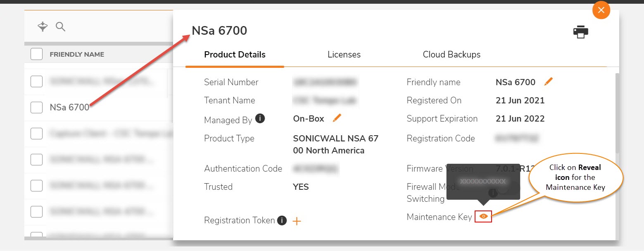
Task: Check the NSa 6700 row checkbox
Action: click(37, 108)
